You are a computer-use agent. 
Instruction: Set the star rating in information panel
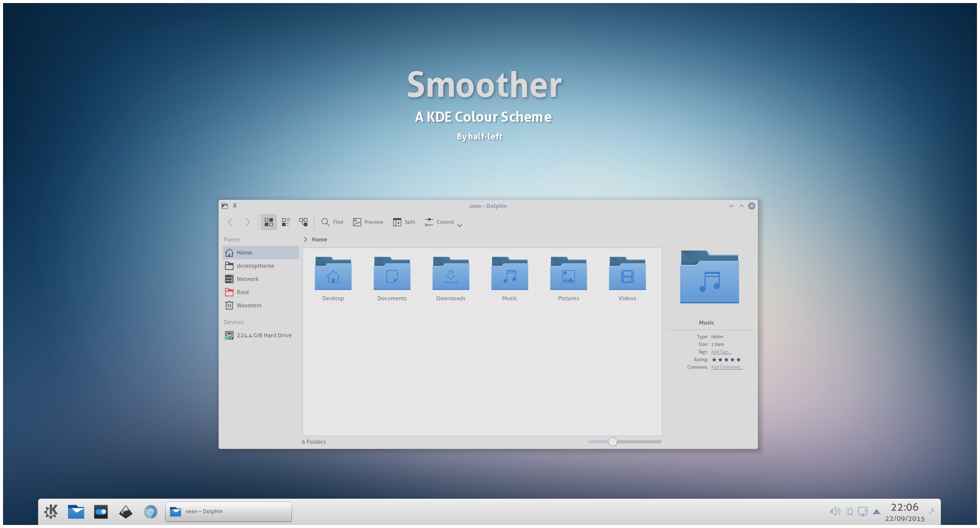point(726,360)
